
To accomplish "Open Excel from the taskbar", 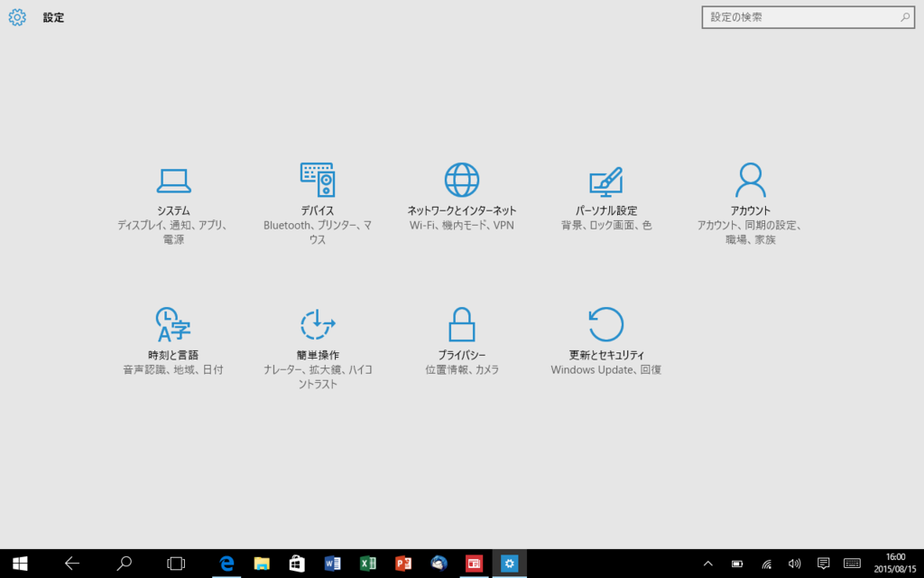I will pos(368,563).
